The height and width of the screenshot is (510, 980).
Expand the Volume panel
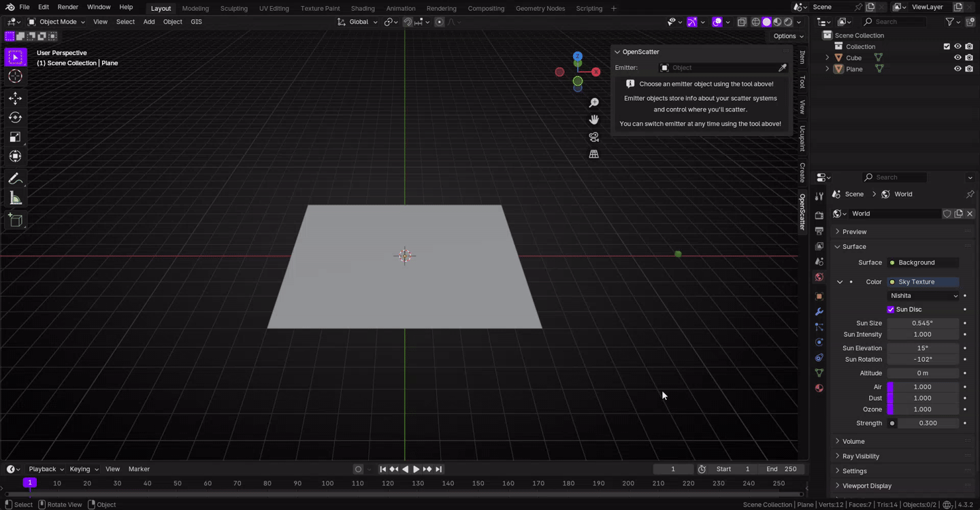click(853, 441)
